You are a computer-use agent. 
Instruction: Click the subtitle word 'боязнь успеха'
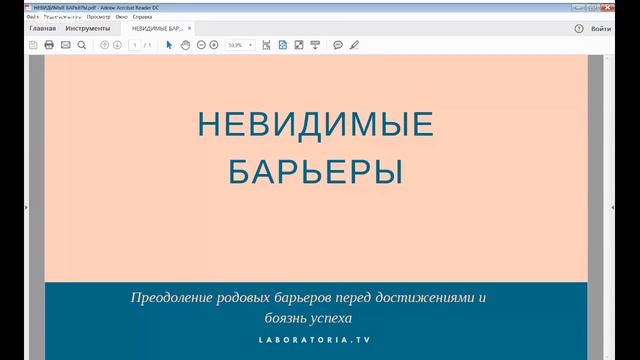308,318
